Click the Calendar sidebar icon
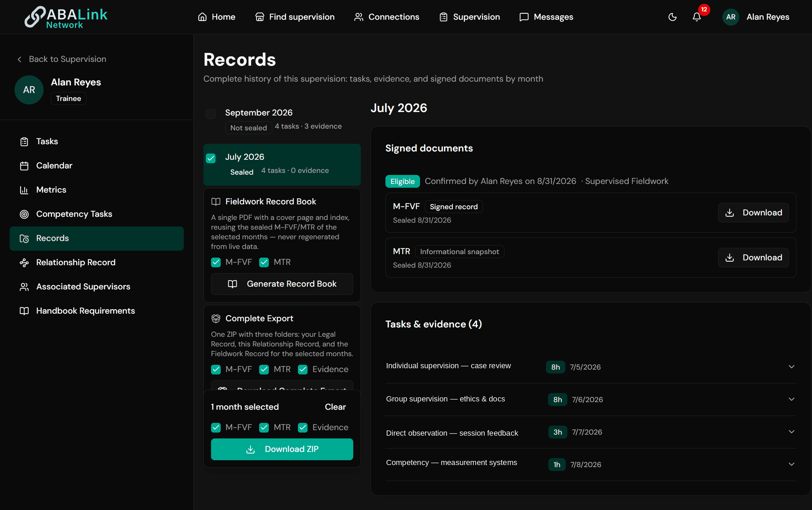This screenshot has height=510, width=812. (24, 166)
